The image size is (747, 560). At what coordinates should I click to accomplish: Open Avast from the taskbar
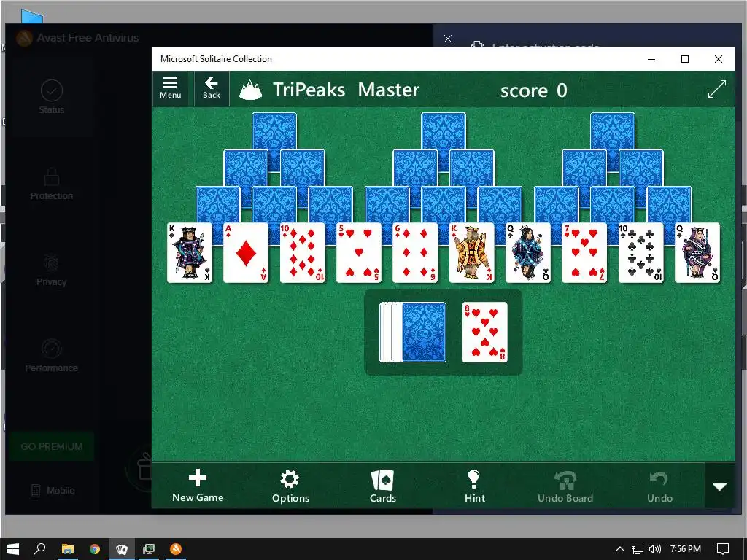click(176, 549)
